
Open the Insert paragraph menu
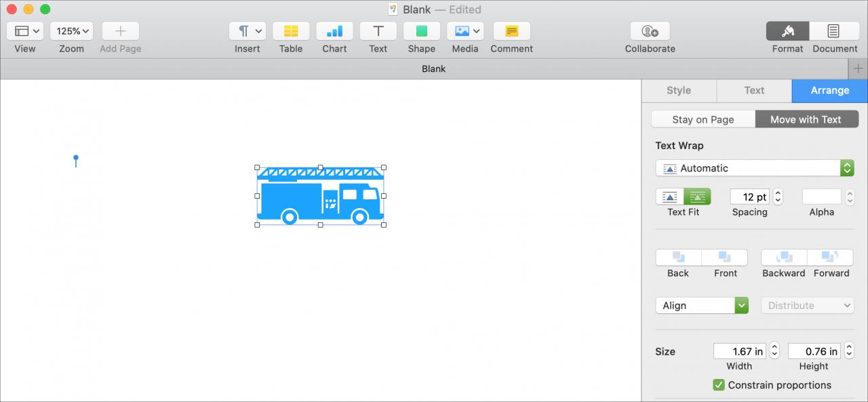(x=248, y=31)
